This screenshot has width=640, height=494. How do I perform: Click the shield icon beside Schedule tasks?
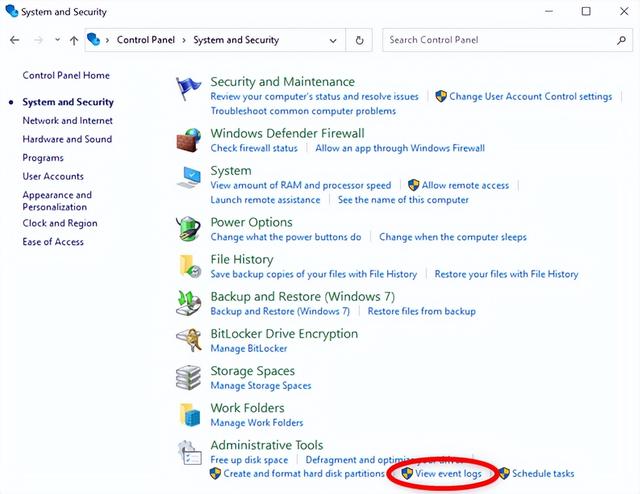504,474
